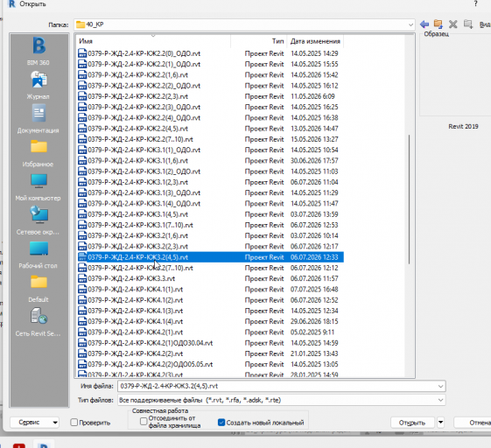491x448 pixels.
Task: Click the Открыть button
Action: click(x=412, y=423)
